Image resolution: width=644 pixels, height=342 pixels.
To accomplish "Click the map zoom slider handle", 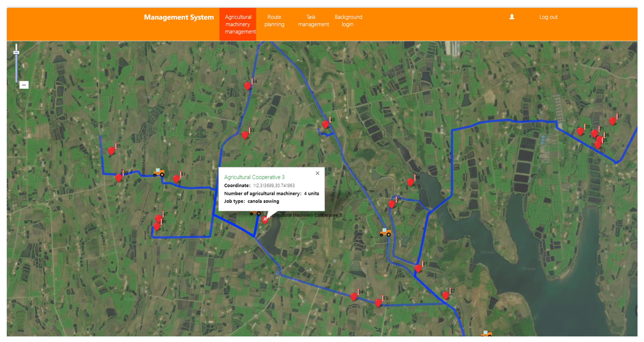I will (16, 53).
